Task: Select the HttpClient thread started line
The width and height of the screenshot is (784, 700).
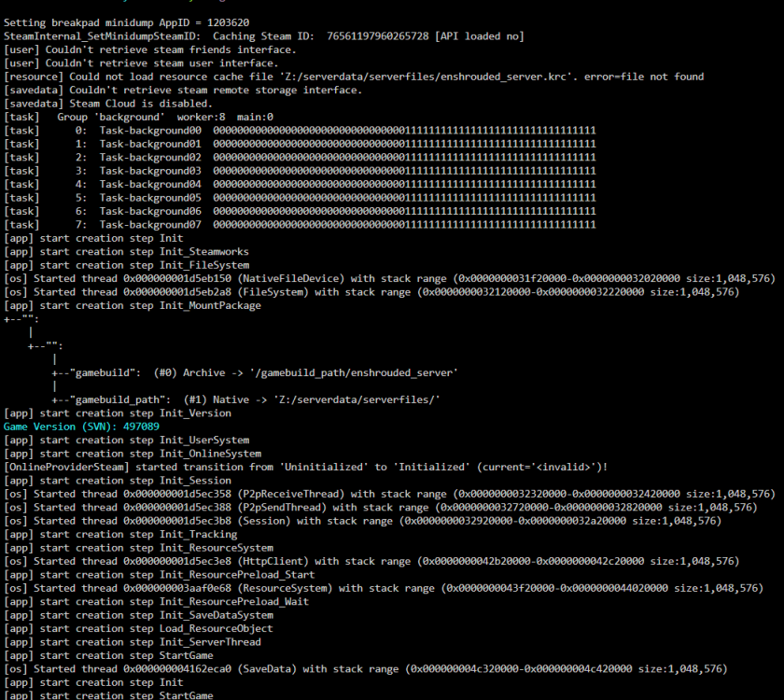Action: (371, 562)
